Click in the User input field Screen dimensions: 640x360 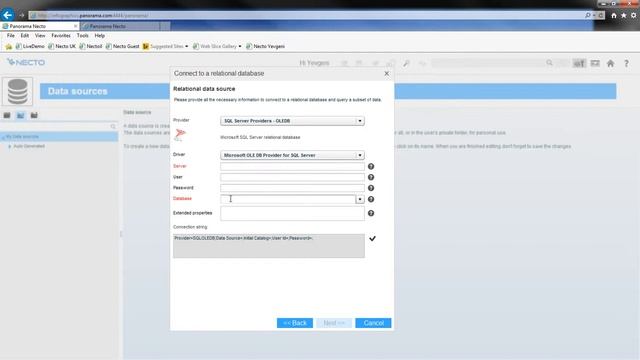click(292, 177)
